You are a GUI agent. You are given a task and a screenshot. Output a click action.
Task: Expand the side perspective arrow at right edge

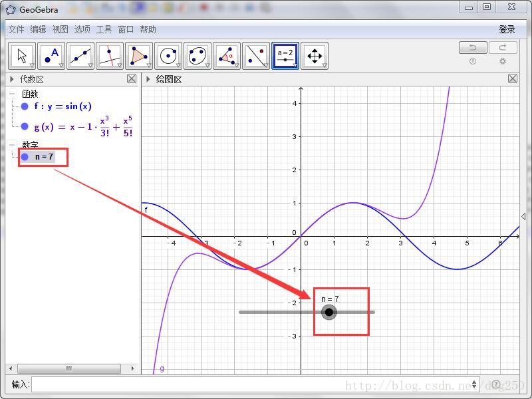(x=523, y=217)
